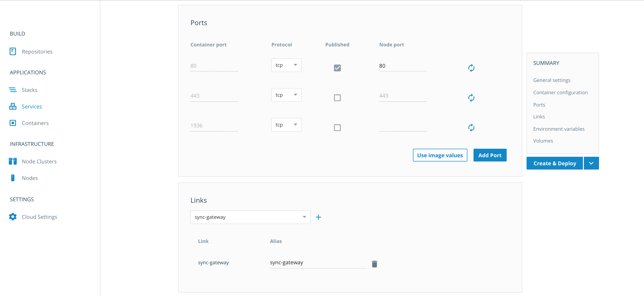Open protocol dropdown for port 80
The image size is (644, 296).
click(x=286, y=65)
